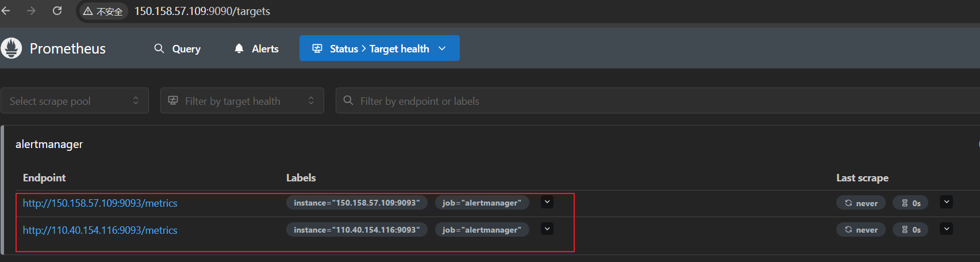Click the Prometheus title text
Screen dimensions: 980x262
pos(68,49)
